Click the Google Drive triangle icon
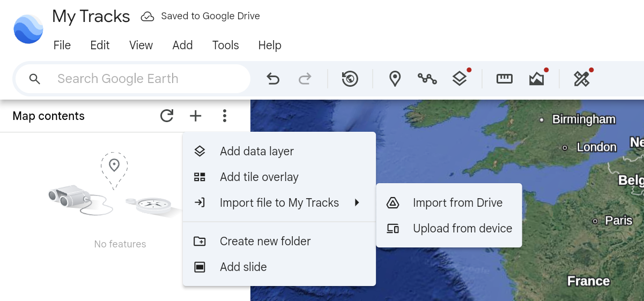Image resolution: width=644 pixels, height=301 pixels. [x=393, y=202]
